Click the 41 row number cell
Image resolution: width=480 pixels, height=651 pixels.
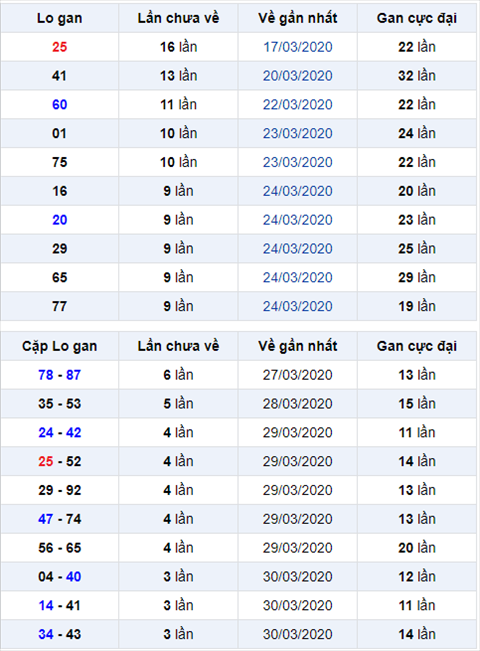(x=59, y=76)
